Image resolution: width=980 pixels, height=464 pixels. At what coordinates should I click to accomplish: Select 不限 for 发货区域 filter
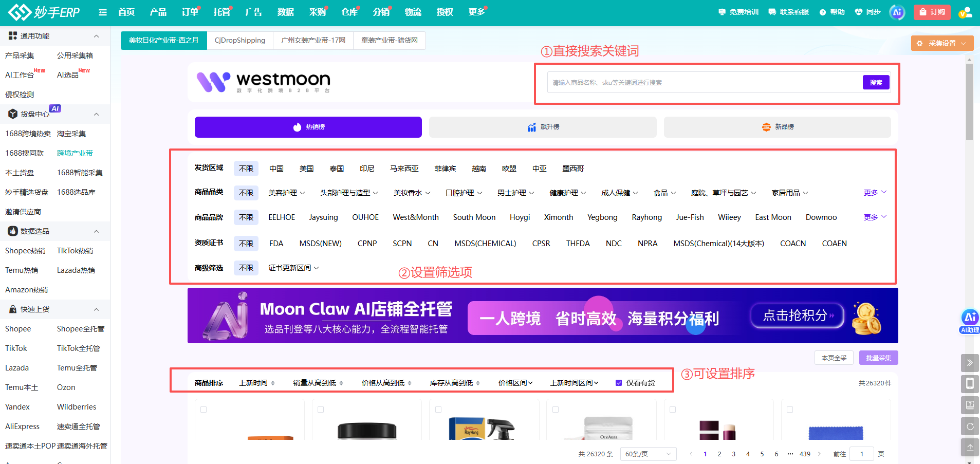point(246,169)
